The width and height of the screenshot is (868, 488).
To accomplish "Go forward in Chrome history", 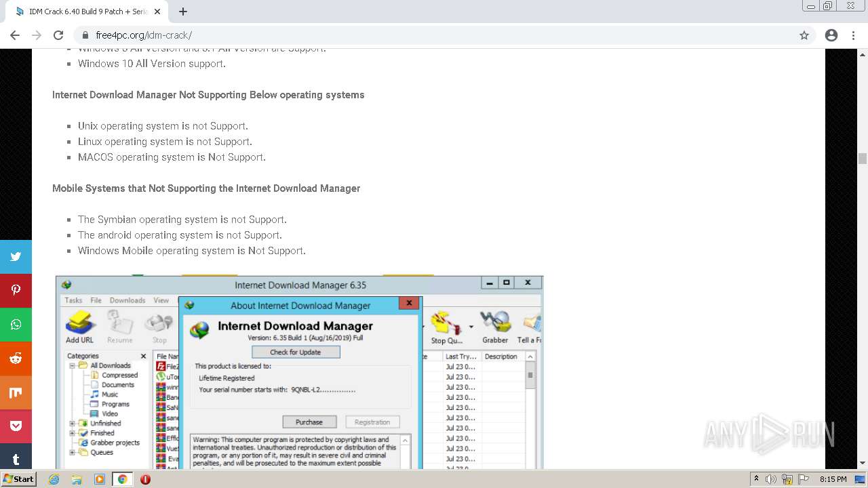I will (37, 35).
